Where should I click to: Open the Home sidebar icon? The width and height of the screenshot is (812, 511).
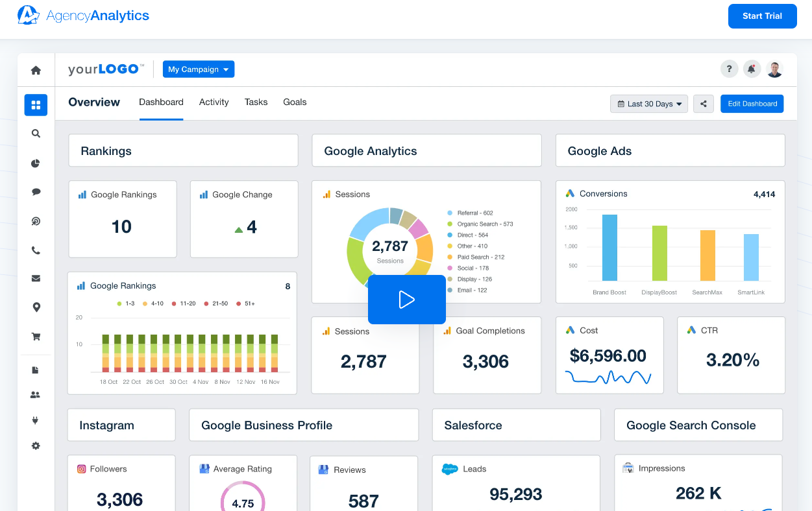36,70
